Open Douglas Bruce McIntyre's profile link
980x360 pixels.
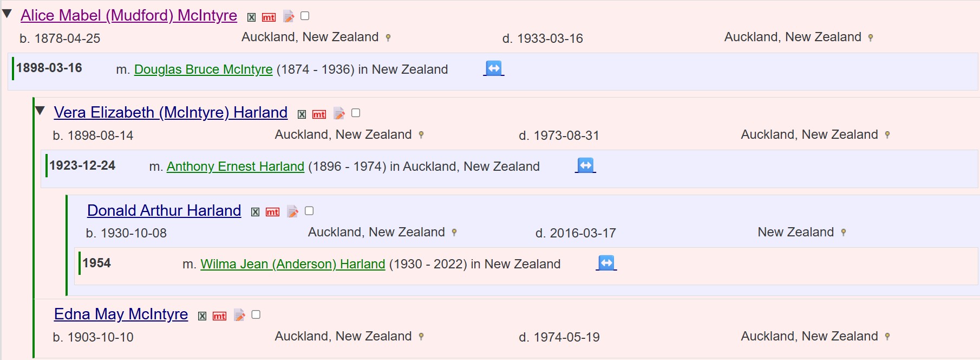pyautogui.click(x=203, y=69)
